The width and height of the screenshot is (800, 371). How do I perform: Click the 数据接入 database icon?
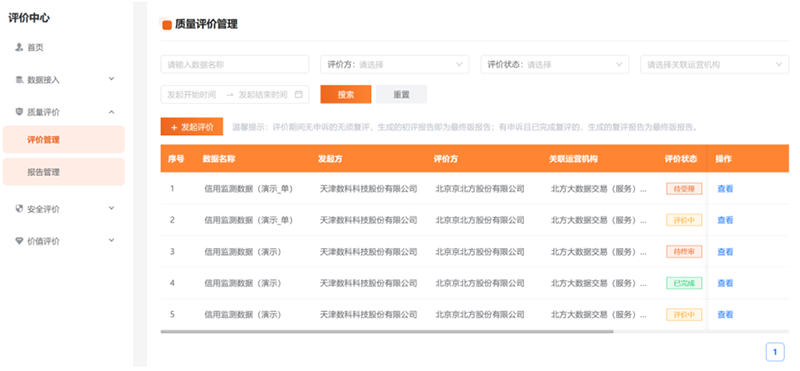19,80
